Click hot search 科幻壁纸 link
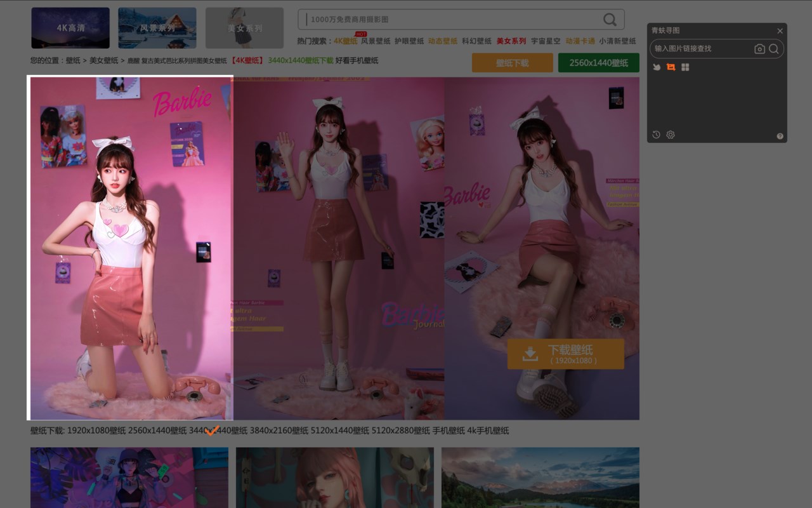Screen dimensions: 812x508 477,41
